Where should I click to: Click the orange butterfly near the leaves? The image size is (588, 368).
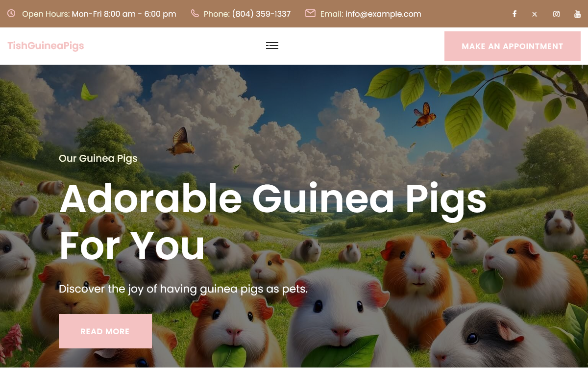424,115
